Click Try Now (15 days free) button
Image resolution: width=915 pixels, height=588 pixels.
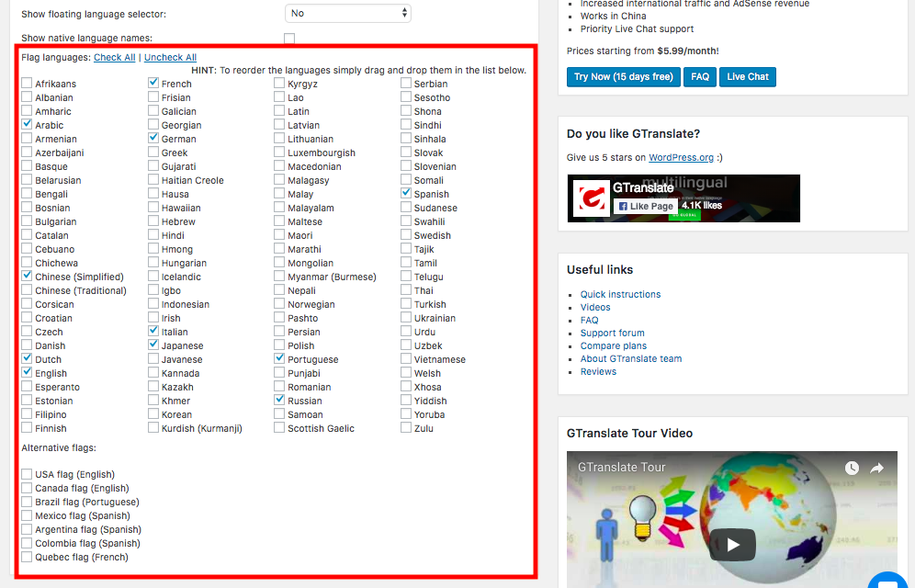pyautogui.click(x=623, y=77)
